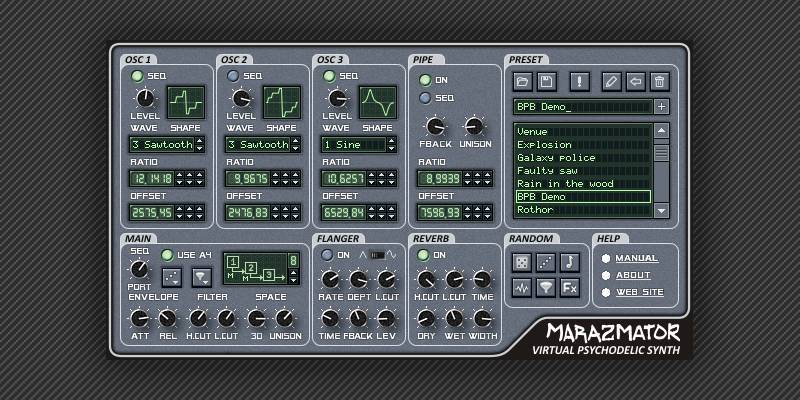Click the Reverb WET knob

pos(454,318)
